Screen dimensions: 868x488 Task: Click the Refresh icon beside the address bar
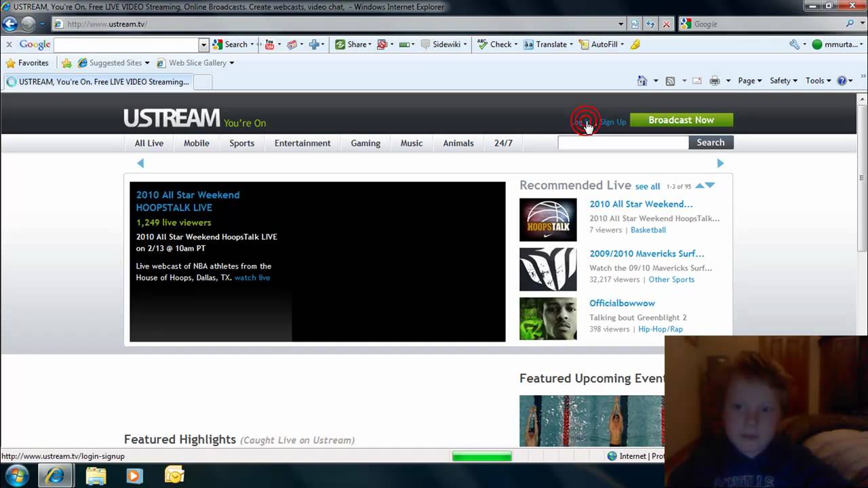click(x=650, y=24)
